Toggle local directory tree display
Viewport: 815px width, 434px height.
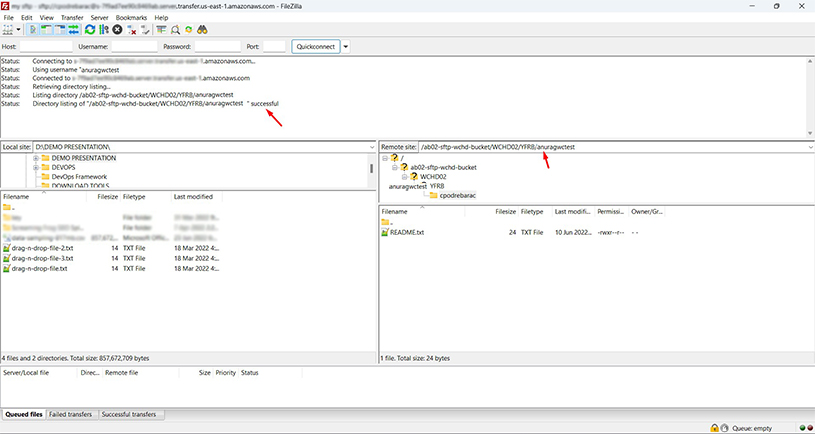point(47,30)
